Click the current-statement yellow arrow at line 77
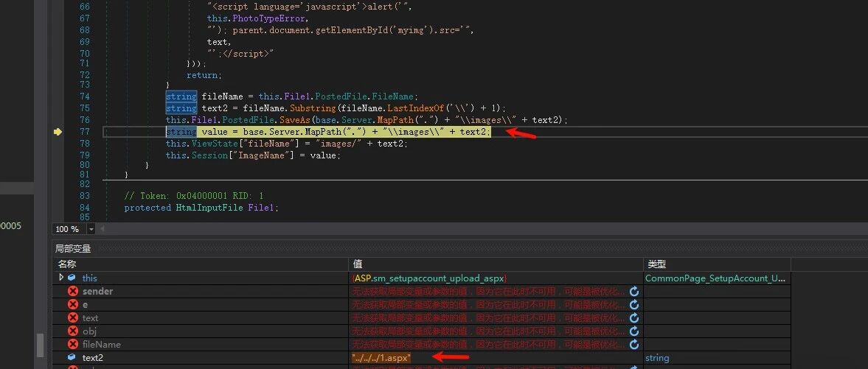 58,132
